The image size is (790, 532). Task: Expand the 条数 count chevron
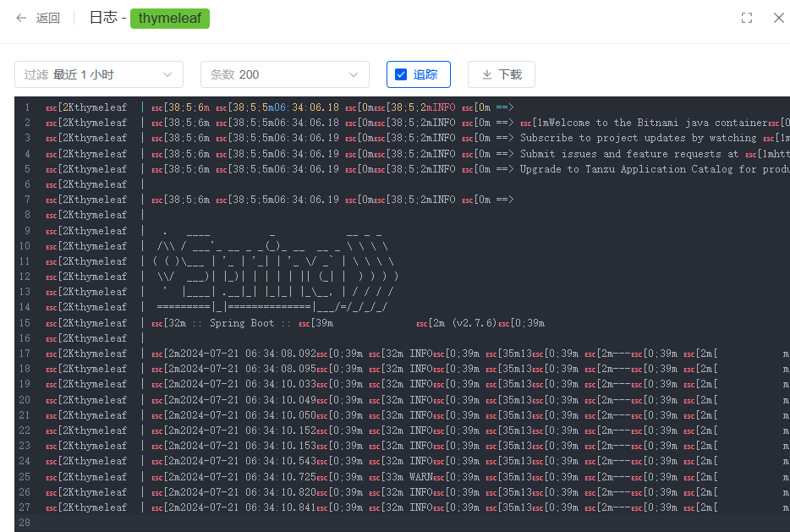(x=354, y=74)
